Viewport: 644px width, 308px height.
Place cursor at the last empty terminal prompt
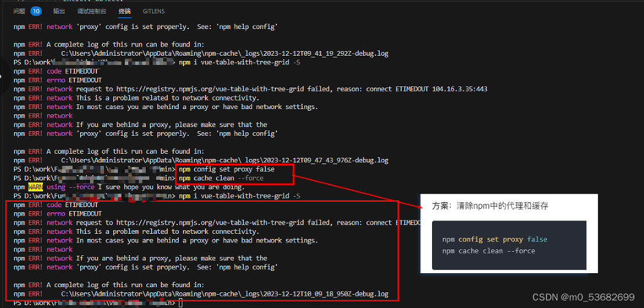point(181,303)
